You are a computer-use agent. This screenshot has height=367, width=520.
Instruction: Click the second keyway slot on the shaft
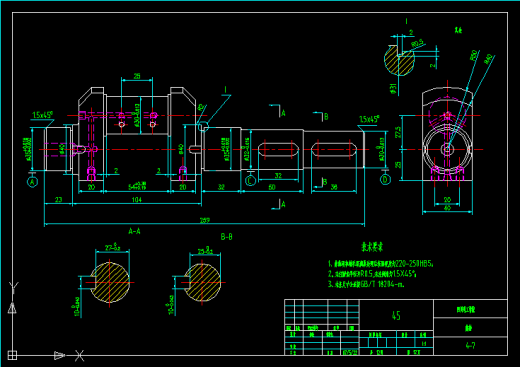pyautogui.click(x=334, y=149)
